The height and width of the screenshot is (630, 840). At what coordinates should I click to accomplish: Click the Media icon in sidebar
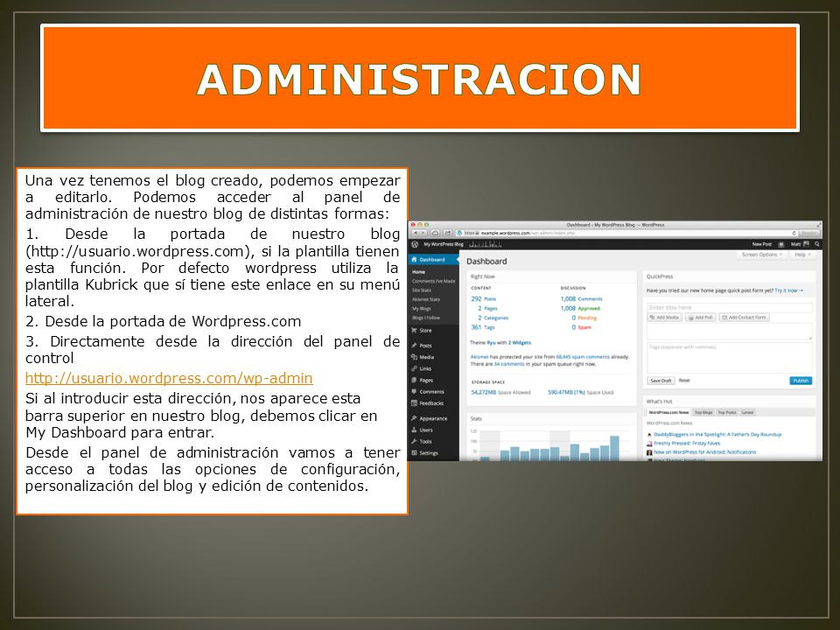tap(414, 357)
